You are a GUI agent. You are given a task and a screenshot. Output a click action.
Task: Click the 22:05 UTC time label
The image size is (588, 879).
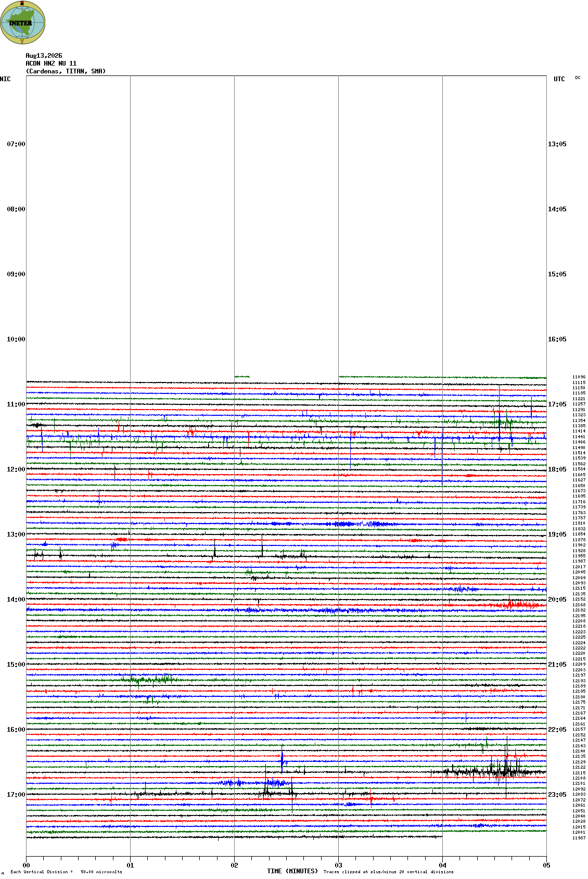tap(557, 730)
